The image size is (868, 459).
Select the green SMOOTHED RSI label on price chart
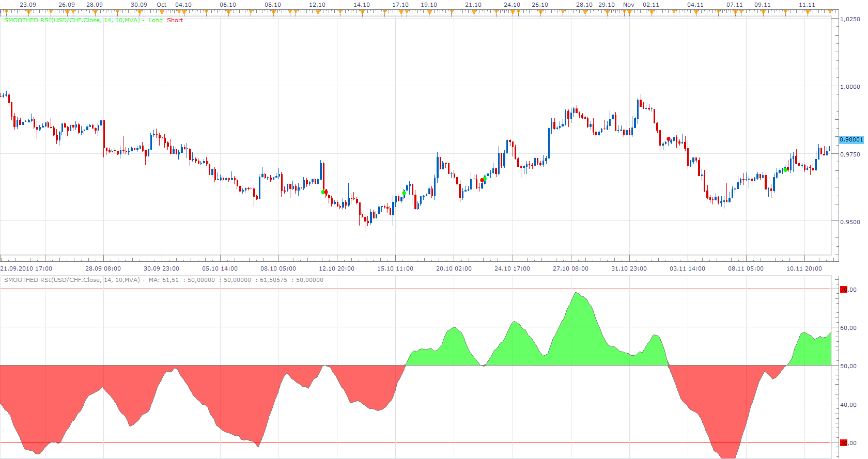coord(72,20)
